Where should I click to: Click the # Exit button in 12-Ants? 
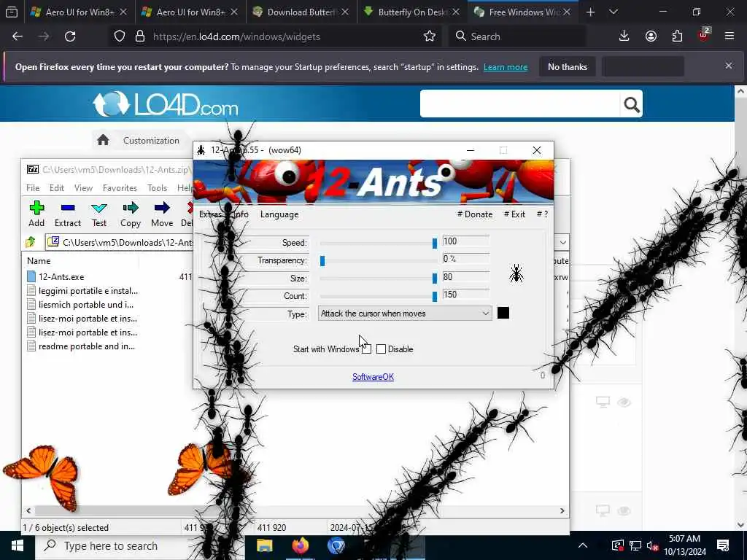point(514,214)
